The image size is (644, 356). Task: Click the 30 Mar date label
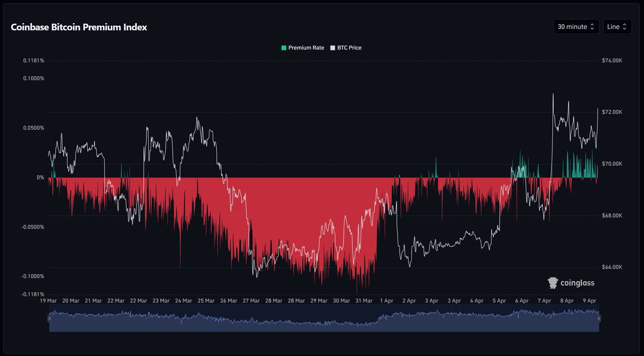[x=341, y=301]
